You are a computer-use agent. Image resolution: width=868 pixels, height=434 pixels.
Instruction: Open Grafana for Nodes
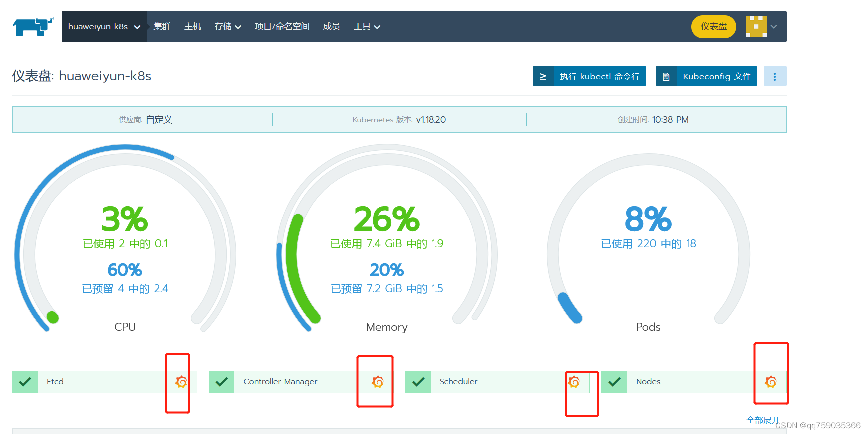(x=771, y=382)
